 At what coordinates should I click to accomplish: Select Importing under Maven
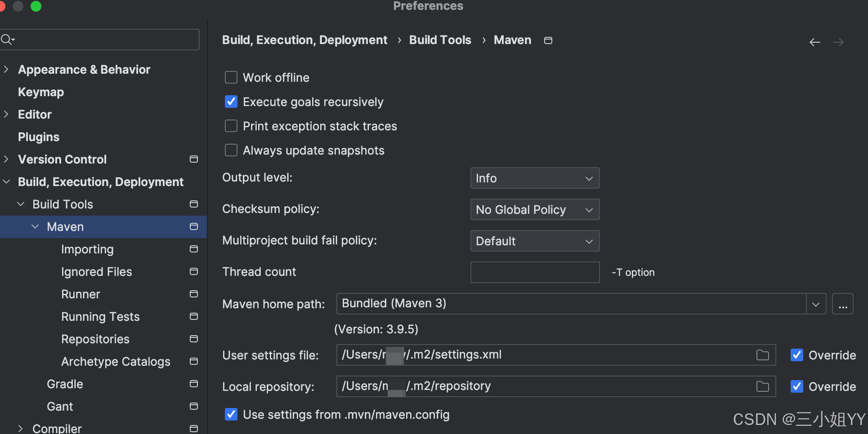click(x=87, y=249)
